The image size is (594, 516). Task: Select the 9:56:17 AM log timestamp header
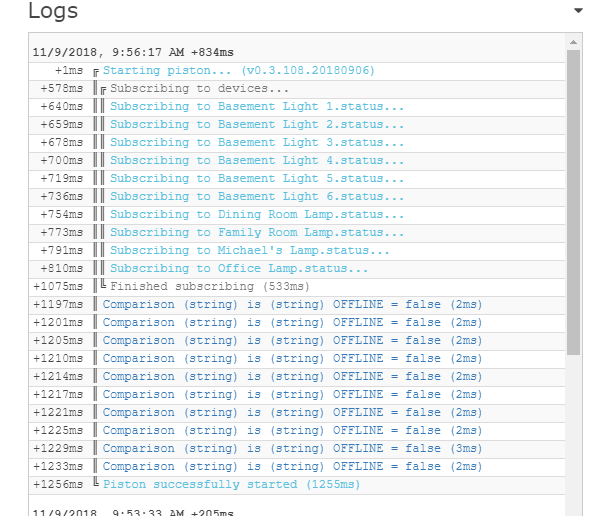point(133,52)
